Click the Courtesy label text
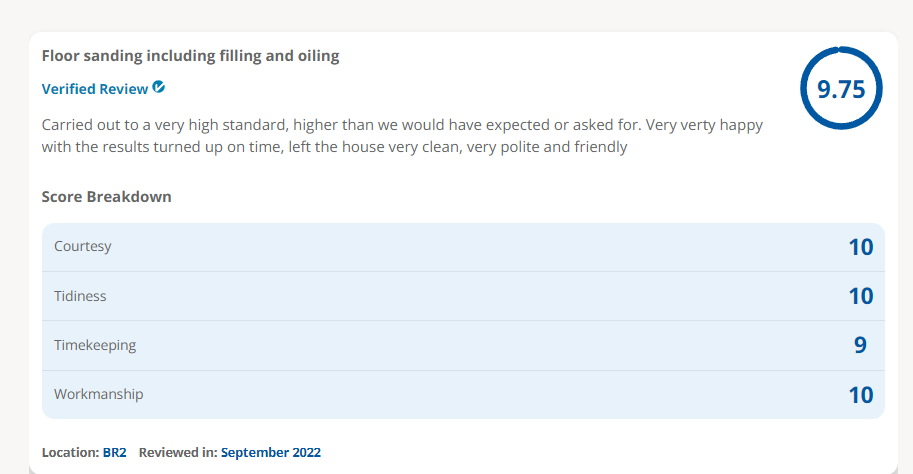 [x=83, y=246]
